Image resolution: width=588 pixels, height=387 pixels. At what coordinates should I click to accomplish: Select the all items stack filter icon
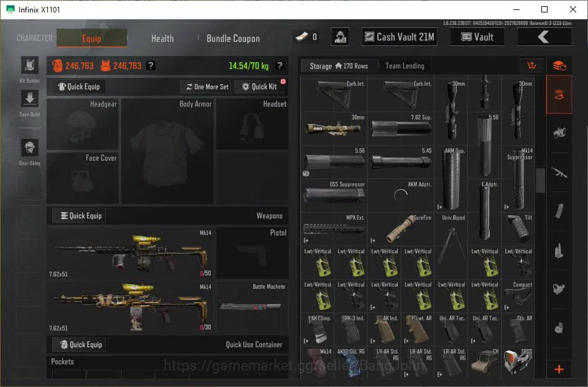pos(559,66)
